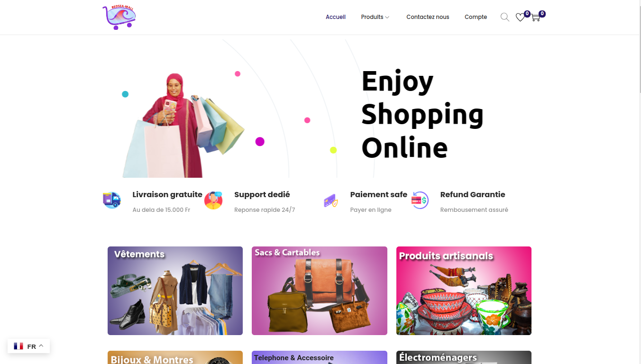Open the shopping cart icon
The image size is (641, 364).
click(536, 18)
